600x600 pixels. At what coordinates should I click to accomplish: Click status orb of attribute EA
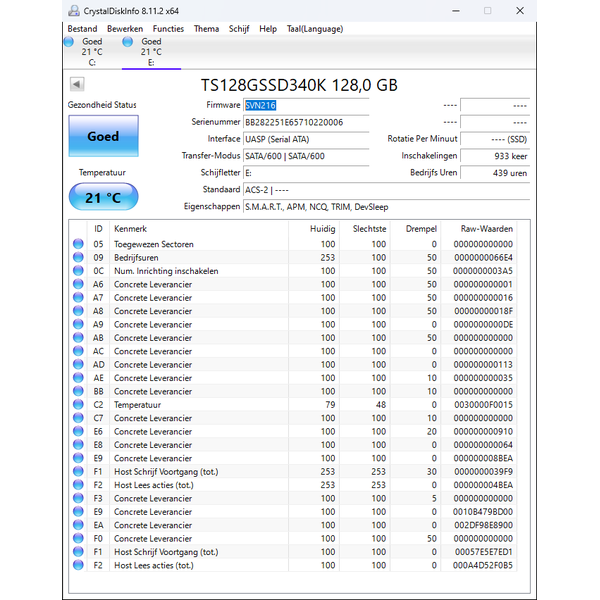(78, 525)
